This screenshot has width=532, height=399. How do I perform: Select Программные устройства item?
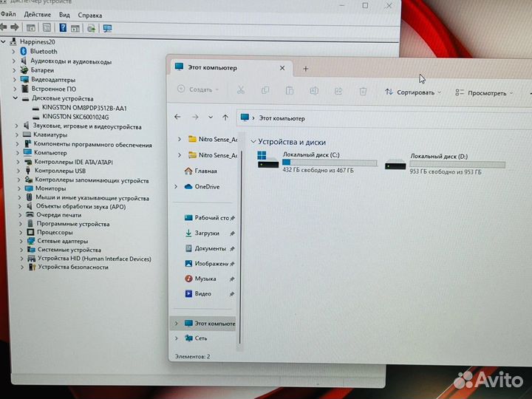(x=73, y=224)
